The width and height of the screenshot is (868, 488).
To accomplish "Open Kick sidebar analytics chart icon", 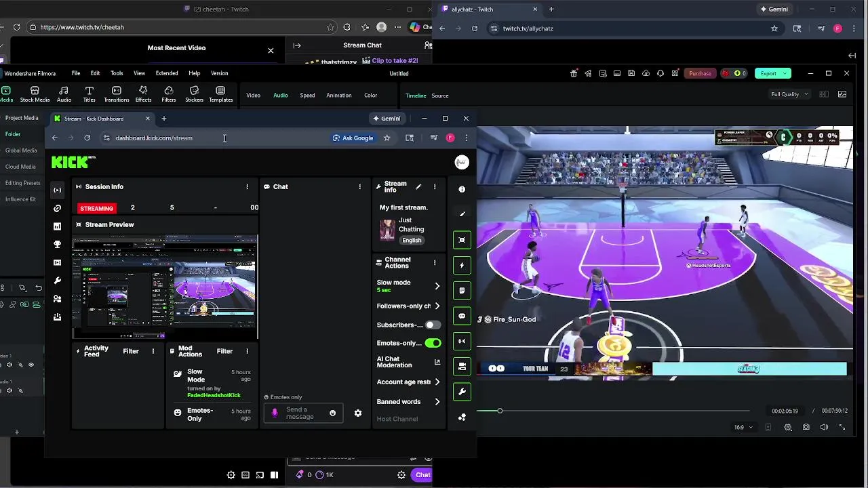I will coord(57,226).
